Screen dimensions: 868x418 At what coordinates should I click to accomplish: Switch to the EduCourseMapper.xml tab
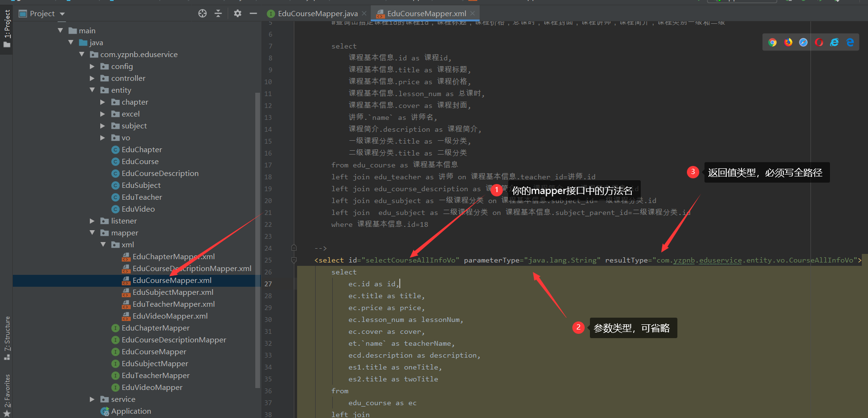[426, 13]
